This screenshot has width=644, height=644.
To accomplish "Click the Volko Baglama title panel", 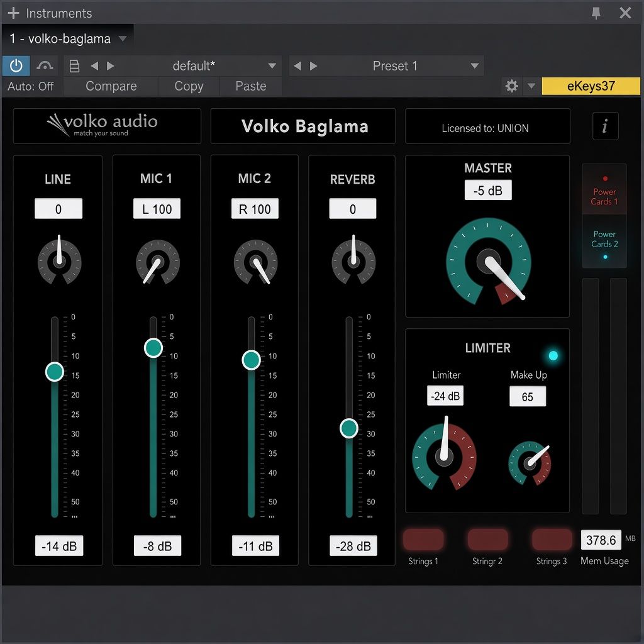I will click(303, 126).
